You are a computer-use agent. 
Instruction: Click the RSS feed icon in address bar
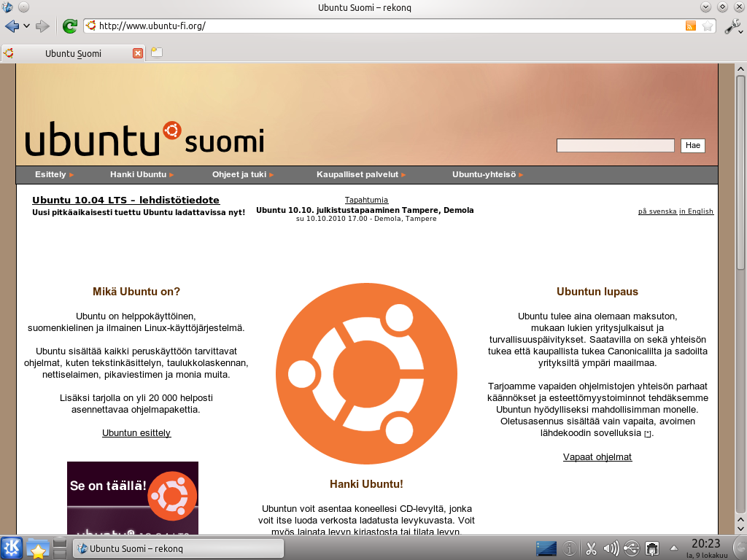click(690, 26)
